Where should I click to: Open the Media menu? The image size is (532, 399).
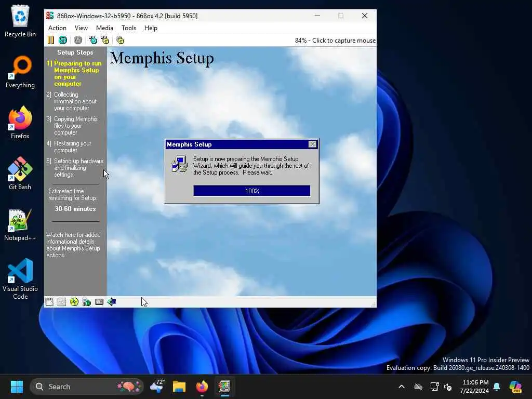pyautogui.click(x=104, y=28)
